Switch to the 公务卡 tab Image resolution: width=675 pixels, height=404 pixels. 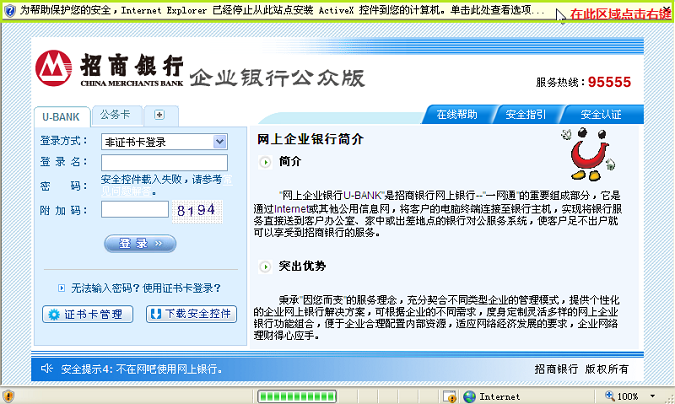tap(115, 115)
